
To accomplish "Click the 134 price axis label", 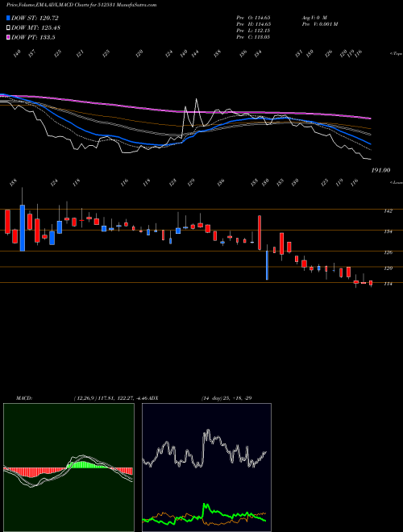I will 388,231.
